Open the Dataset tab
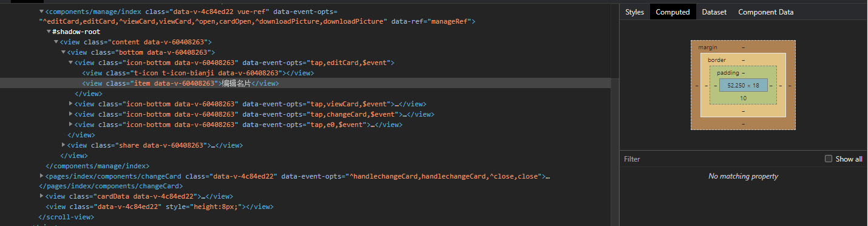The width and height of the screenshot is (868, 226). [714, 12]
